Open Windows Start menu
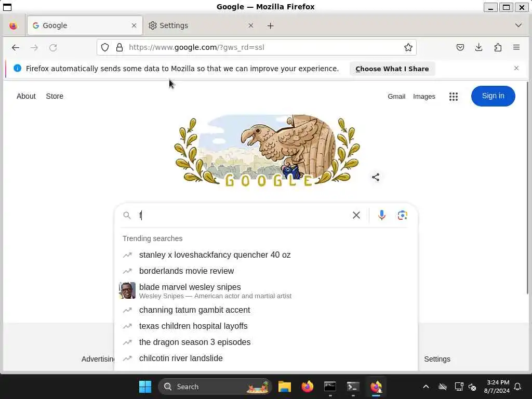The height and width of the screenshot is (399, 532). pos(145,387)
